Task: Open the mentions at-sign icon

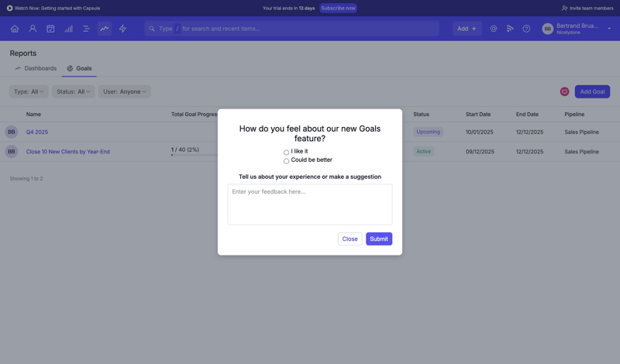Action: point(494,29)
